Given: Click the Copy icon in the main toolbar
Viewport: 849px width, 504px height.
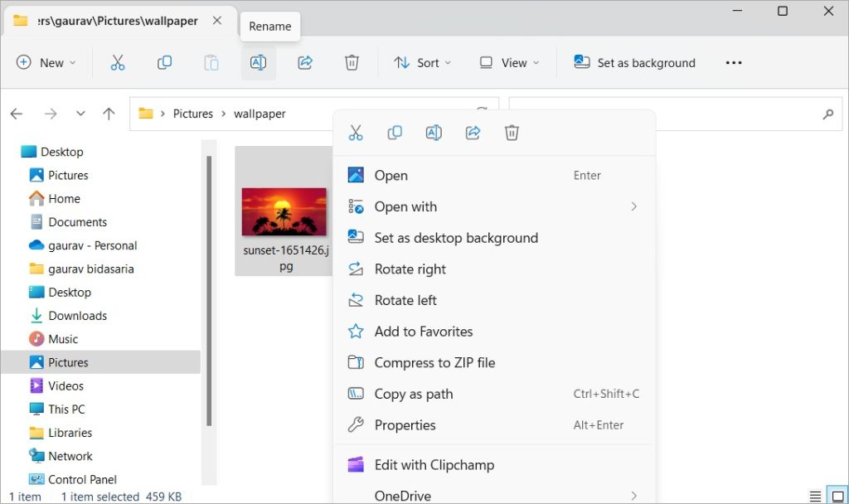Looking at the screenshot, I should click(164, 63).
